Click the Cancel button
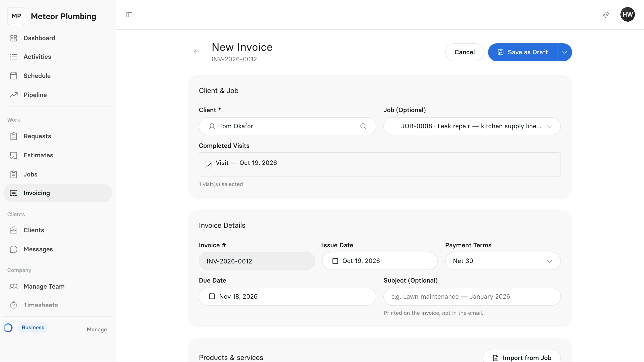 point(465,52)
